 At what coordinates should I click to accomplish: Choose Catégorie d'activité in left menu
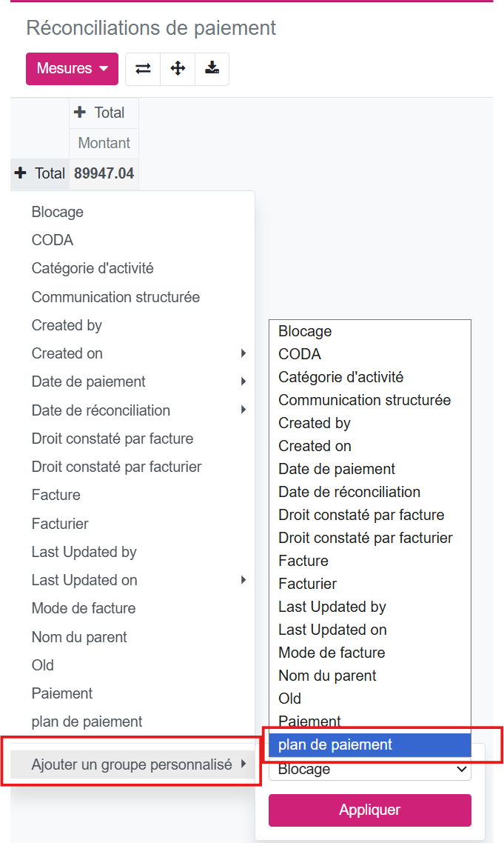click(x=93, y=268)
